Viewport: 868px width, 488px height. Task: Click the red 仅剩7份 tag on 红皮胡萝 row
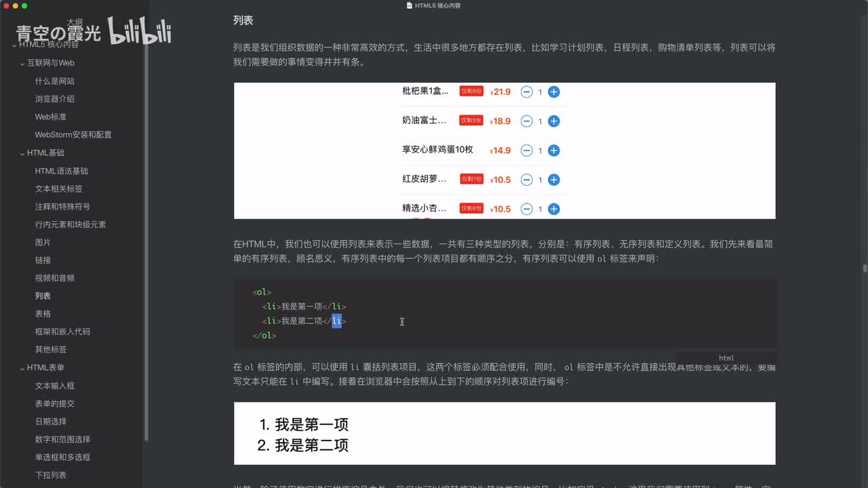point(471,179)
